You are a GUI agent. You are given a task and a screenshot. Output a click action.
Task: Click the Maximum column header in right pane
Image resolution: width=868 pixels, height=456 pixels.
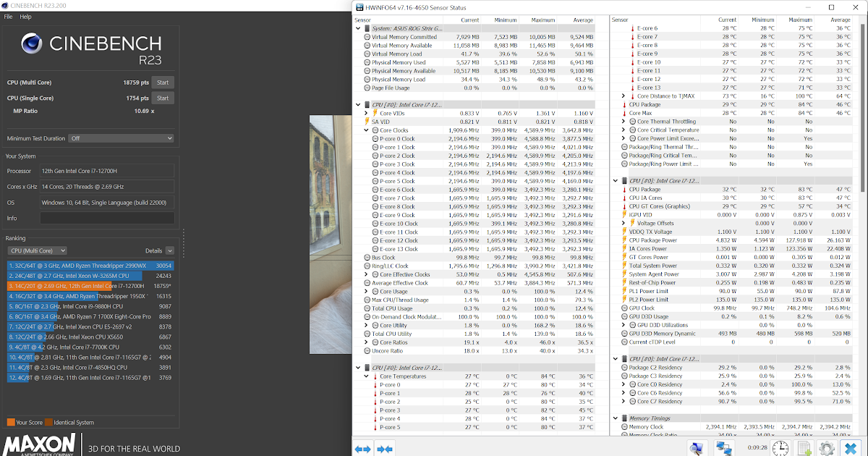[800, 20]
